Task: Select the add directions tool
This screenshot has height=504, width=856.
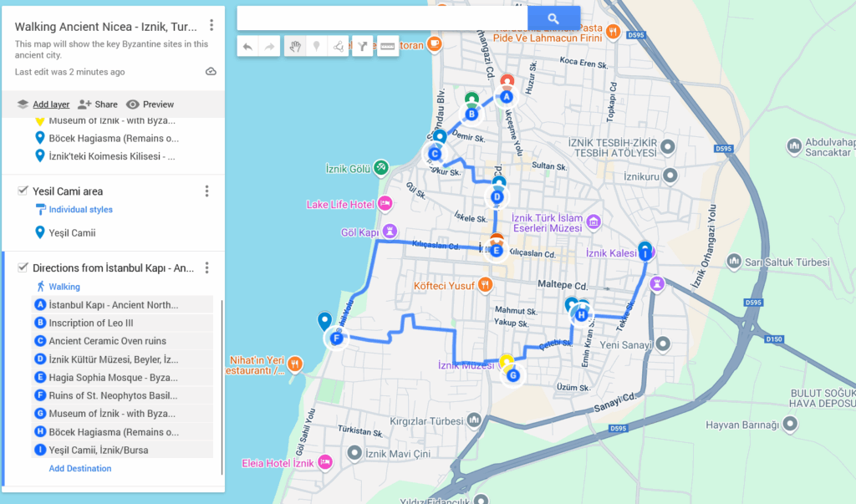Action: [x=363, y=47]
